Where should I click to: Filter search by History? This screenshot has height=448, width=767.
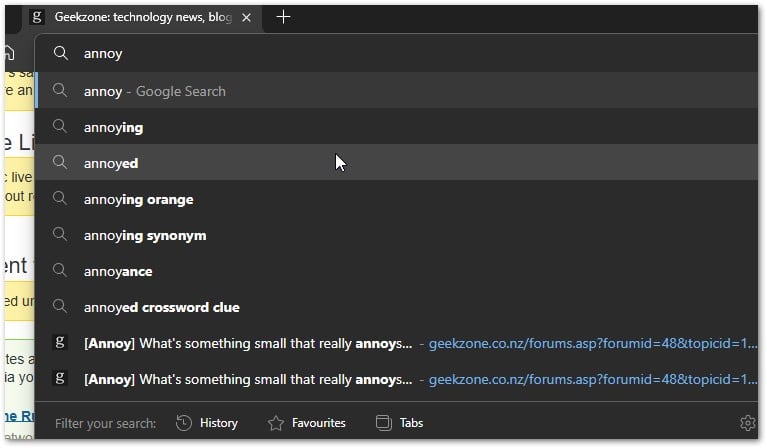click(207, 423)
